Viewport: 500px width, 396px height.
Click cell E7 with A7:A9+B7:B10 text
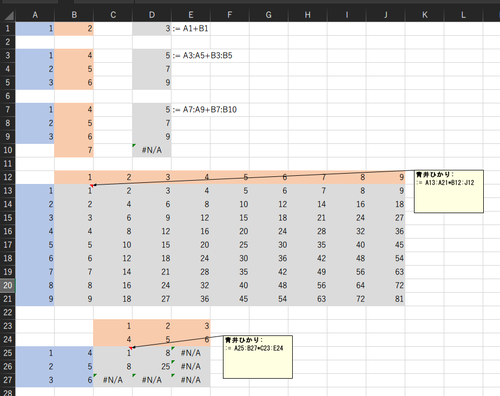(205, 110)
